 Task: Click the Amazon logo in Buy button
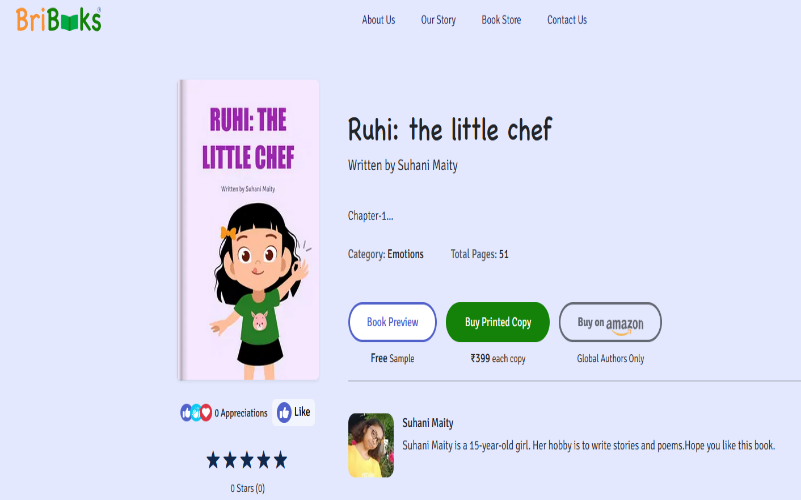624,325
